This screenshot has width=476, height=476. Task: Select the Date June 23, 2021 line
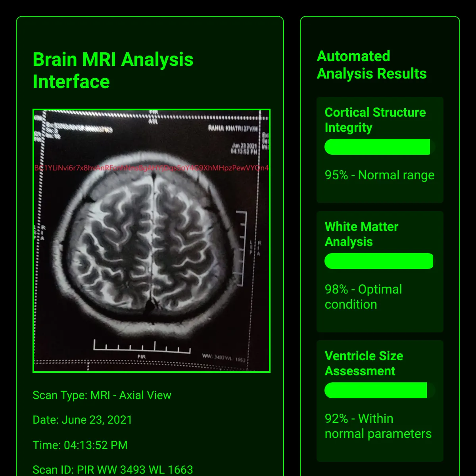coord(82,420)
